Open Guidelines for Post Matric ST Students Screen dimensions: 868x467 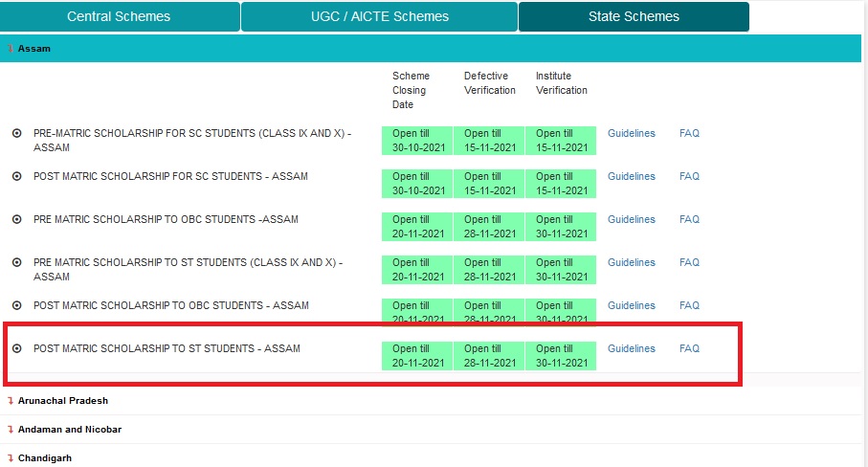[632, 349]
